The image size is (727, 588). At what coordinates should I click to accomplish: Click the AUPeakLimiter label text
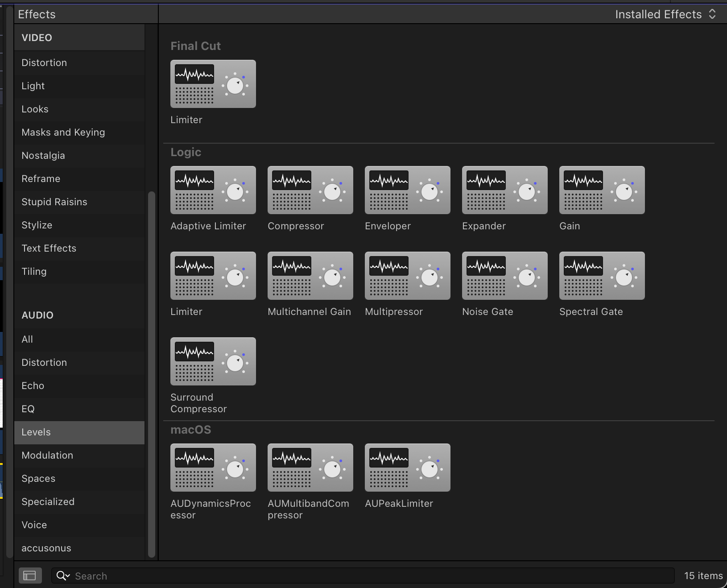click(x=399, y=504)
